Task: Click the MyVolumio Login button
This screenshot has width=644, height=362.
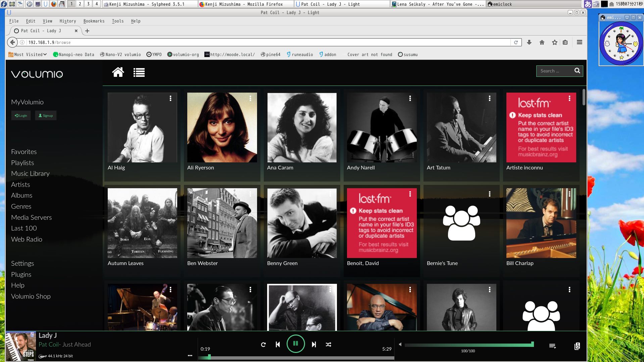Action: click(x=21, y=115)
